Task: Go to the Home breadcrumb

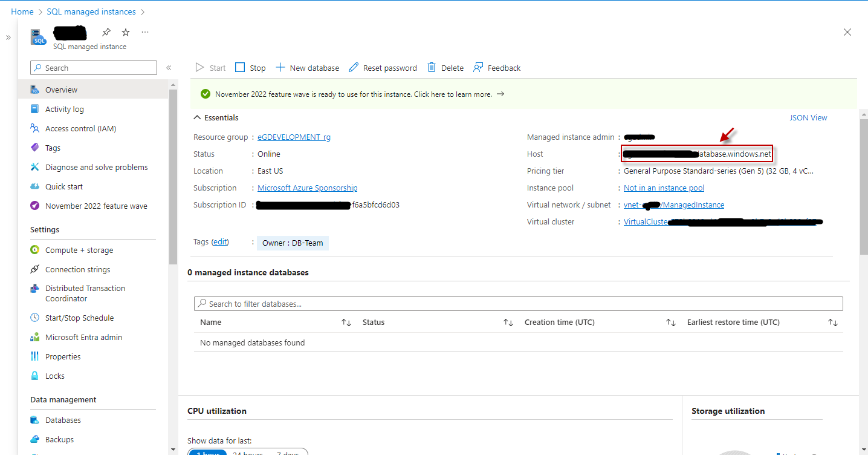Action: coord(22,11)
